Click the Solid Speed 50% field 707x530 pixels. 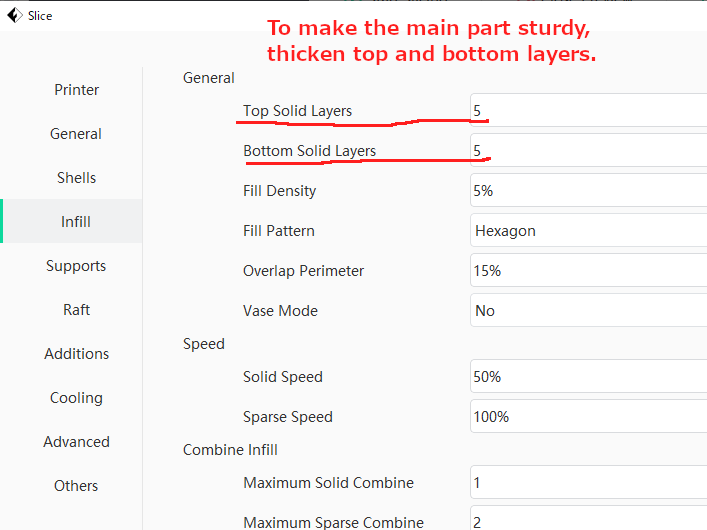pos(588,377)
